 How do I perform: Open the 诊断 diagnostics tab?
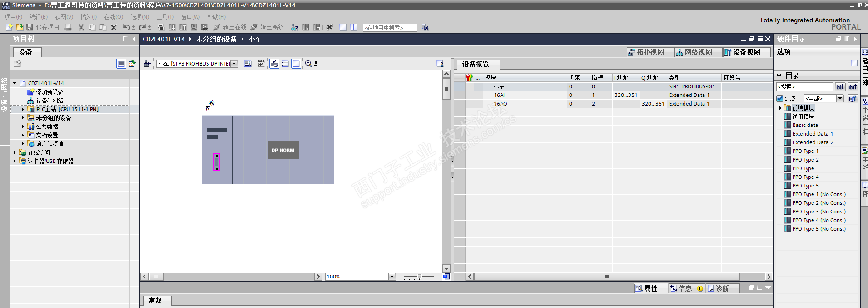click(722, 288)
